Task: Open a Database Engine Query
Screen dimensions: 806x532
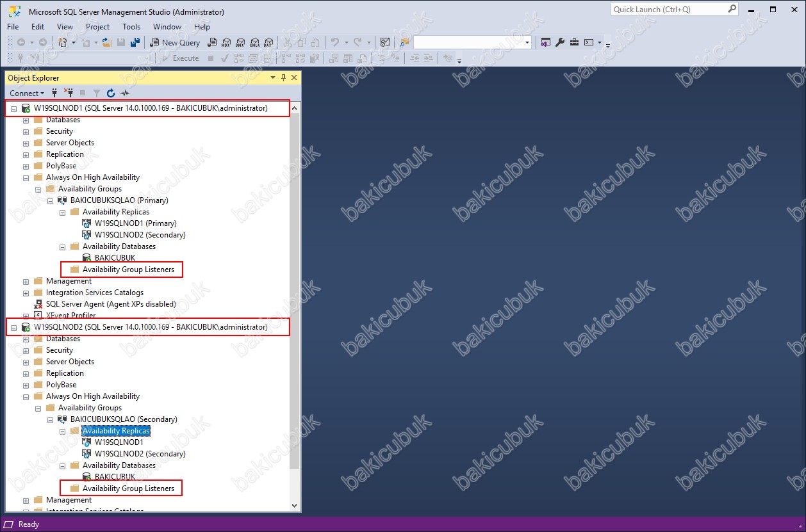Action: [212, 42]
